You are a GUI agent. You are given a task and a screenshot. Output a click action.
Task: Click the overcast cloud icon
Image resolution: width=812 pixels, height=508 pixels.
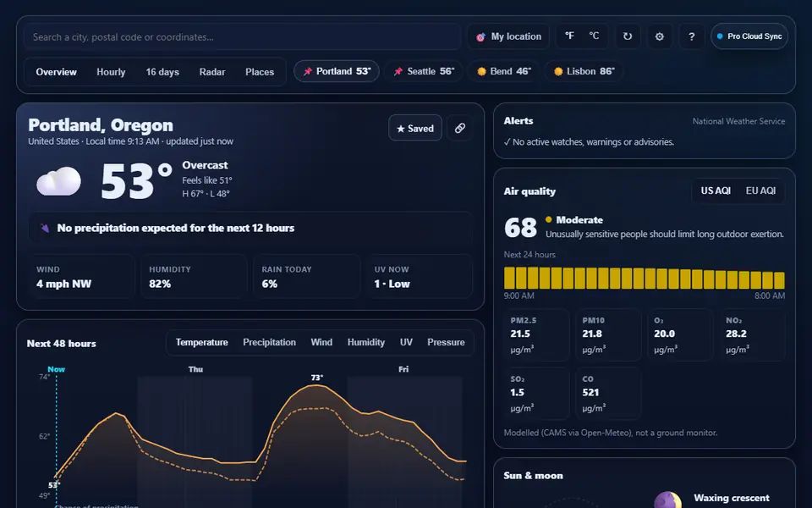point(58,181)
